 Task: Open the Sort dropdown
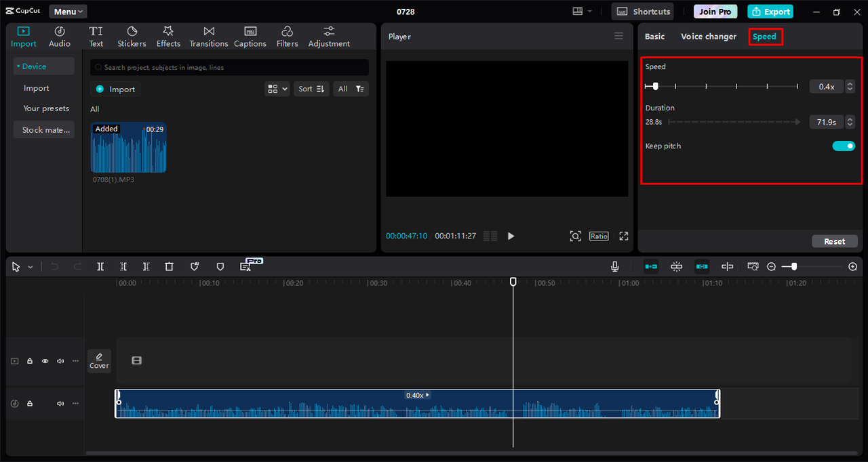click(x=311, y=89)
